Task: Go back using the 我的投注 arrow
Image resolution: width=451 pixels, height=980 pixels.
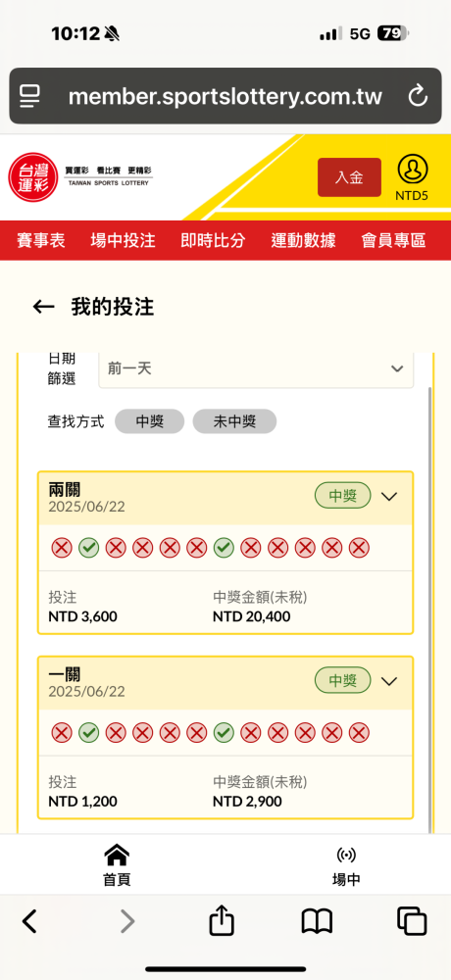Action: [43, 307]
